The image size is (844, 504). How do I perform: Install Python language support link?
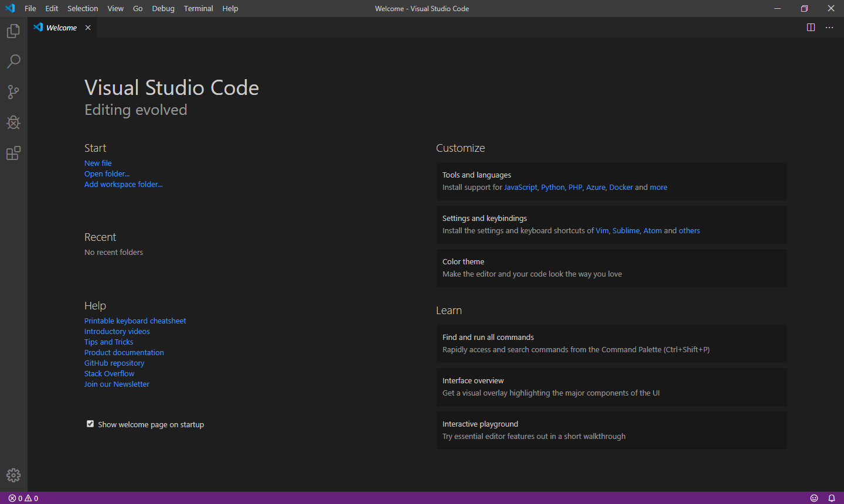pos(553,187)
